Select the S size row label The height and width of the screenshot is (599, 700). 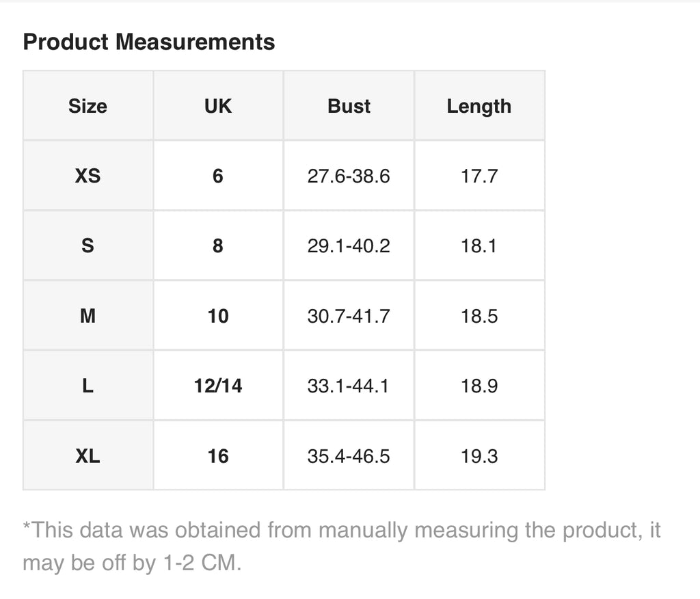[88, 245]
